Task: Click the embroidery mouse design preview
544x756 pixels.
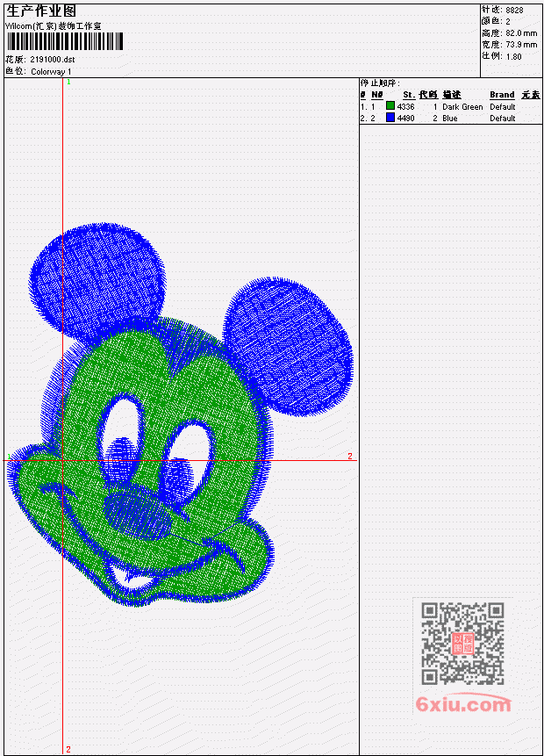Action: pyautogui.click(x=181, y=414)
